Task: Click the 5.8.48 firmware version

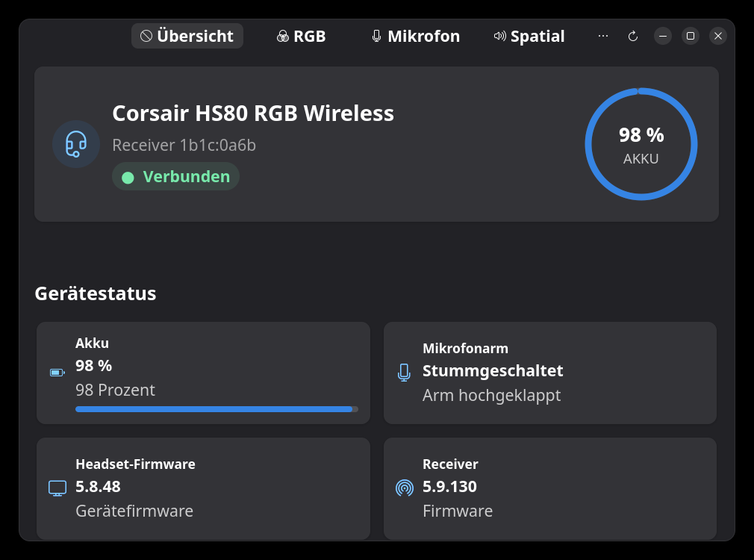Action: coord(98,487)
